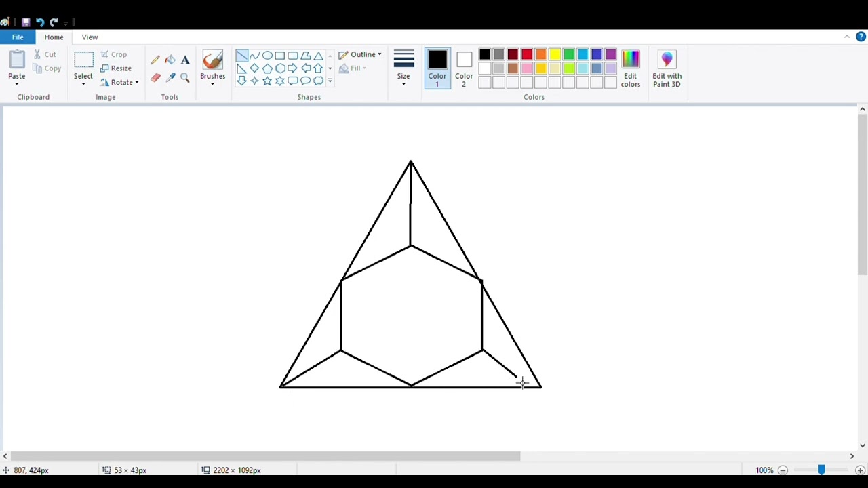This screenshot has width=868, height=488.
Task: Expand the Shapes gallery more arrow
Action: [x=330, y=81]
